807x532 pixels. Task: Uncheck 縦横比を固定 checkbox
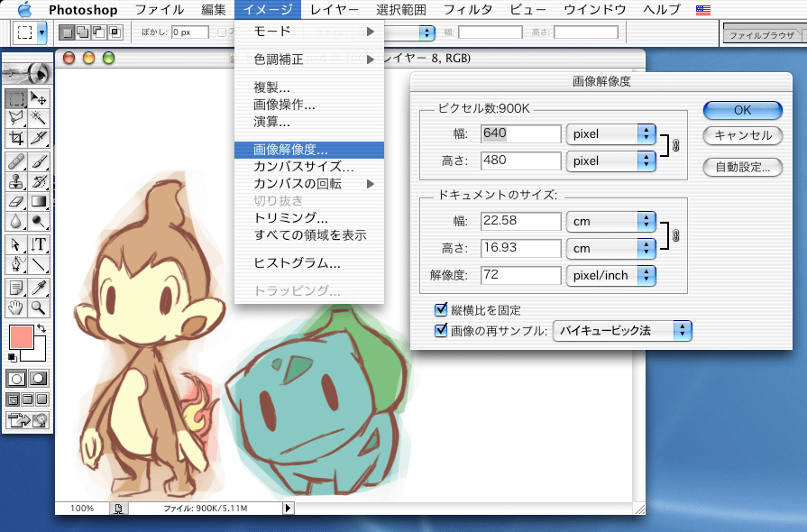click(441, 310)
